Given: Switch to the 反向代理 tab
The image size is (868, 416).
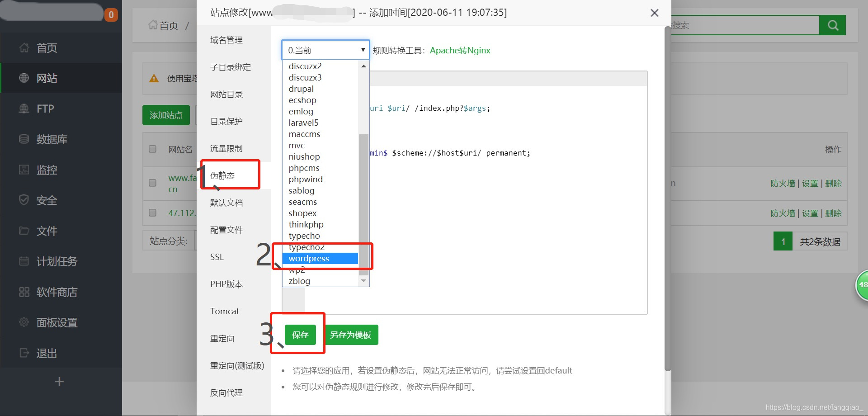Looking at the screenshot, I should pos(226,392).
